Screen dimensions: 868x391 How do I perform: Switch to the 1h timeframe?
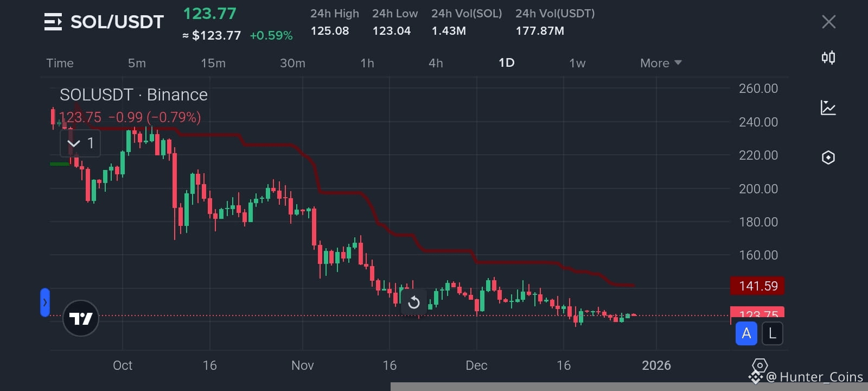click(x=367, y=63)
